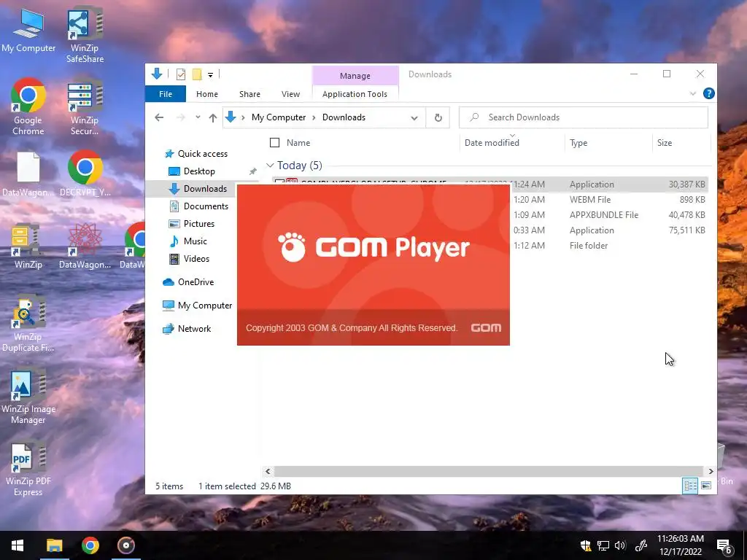
Task: Switch to large icons view layout
Action: click(x=706, y=486)
